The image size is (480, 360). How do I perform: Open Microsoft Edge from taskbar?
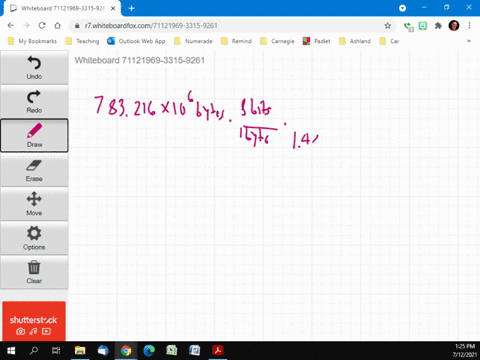[x=149, y=351]
